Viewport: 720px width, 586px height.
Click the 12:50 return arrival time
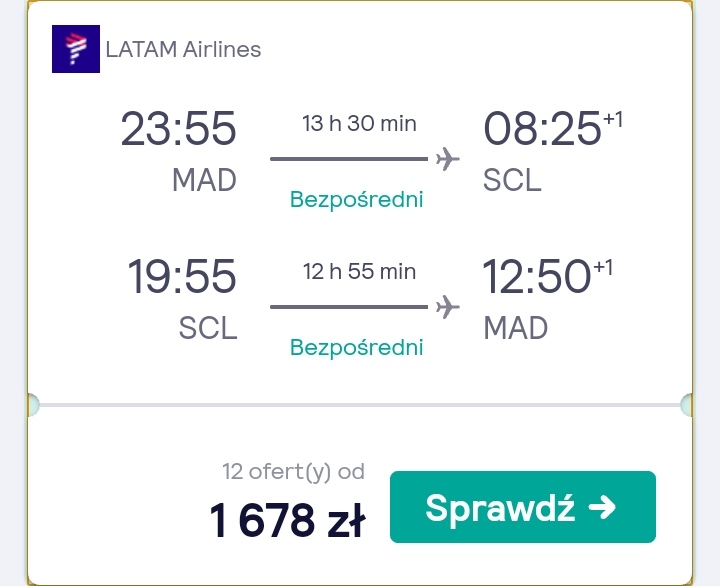coord(537,276)
